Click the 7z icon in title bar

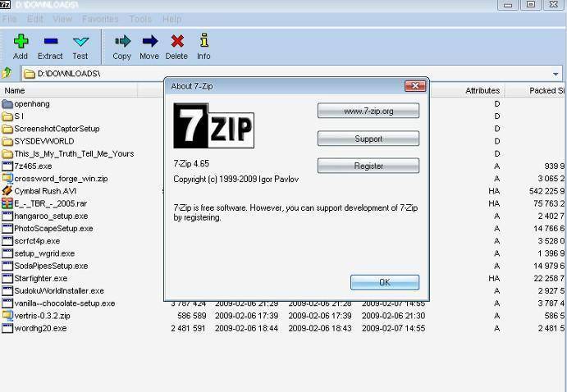[6, 4]
